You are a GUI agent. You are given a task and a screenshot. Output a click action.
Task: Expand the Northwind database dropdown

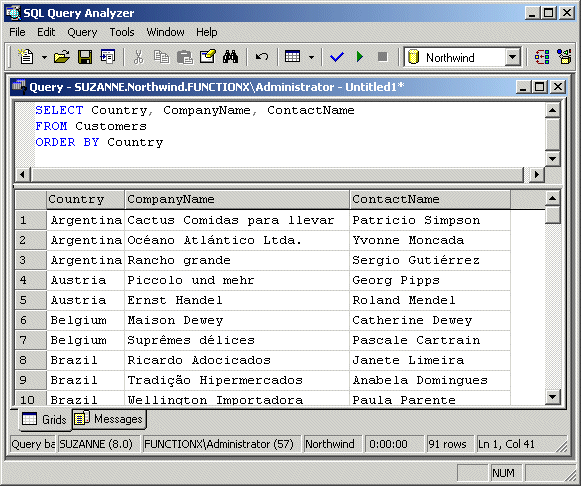pyautogui.click(x=512, y=57)
